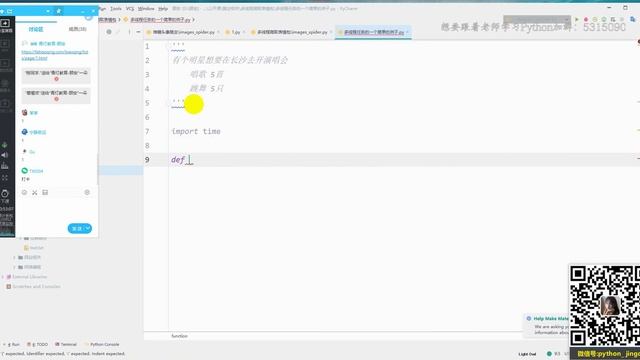The height and width of the screenshot is (360, 640).
Task: Click the error message in the status bar
Action: (64, 354)
